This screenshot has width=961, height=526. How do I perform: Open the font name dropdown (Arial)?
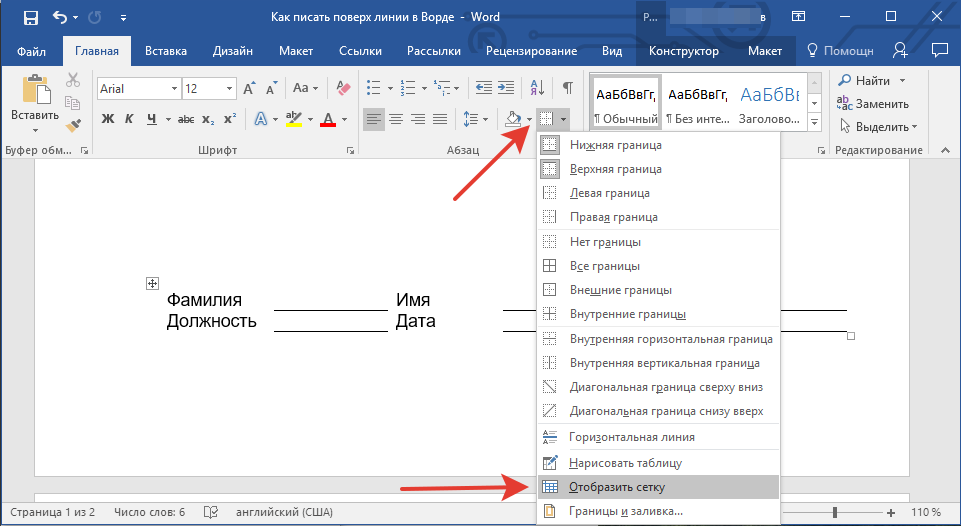[x=174, y=89]
